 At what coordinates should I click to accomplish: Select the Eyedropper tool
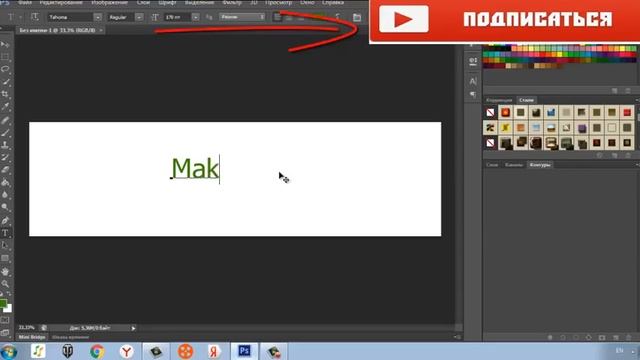tap(5, 107)
